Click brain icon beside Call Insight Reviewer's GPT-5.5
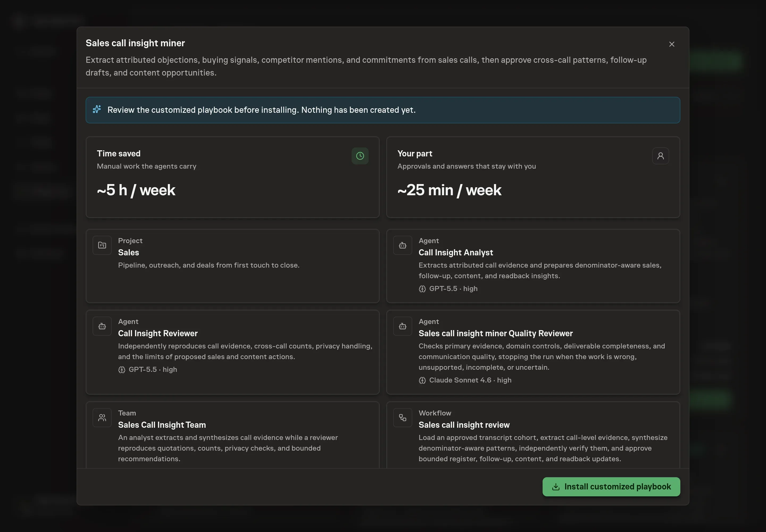Screen dimensions: 766x532 point(122,370)
